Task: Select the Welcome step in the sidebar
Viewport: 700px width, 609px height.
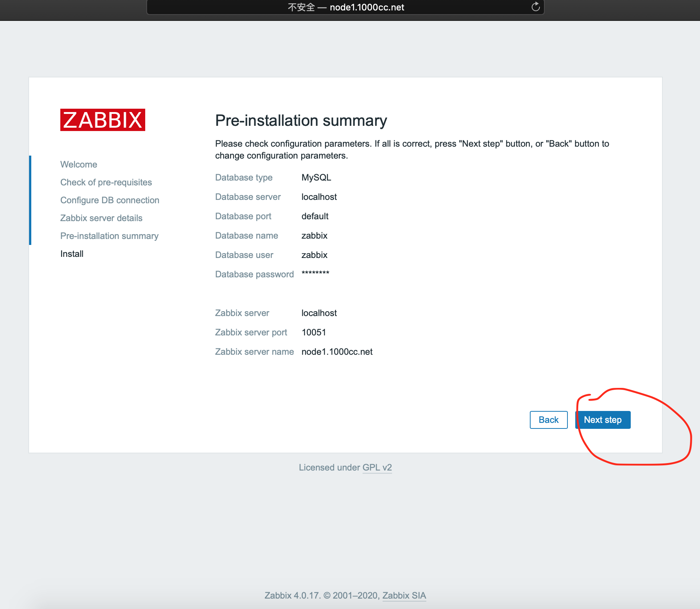Action: pos(79,165)
